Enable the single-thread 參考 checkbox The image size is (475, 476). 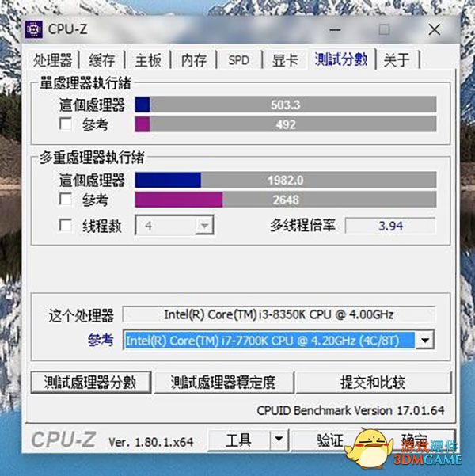click(x=66, y=124)
